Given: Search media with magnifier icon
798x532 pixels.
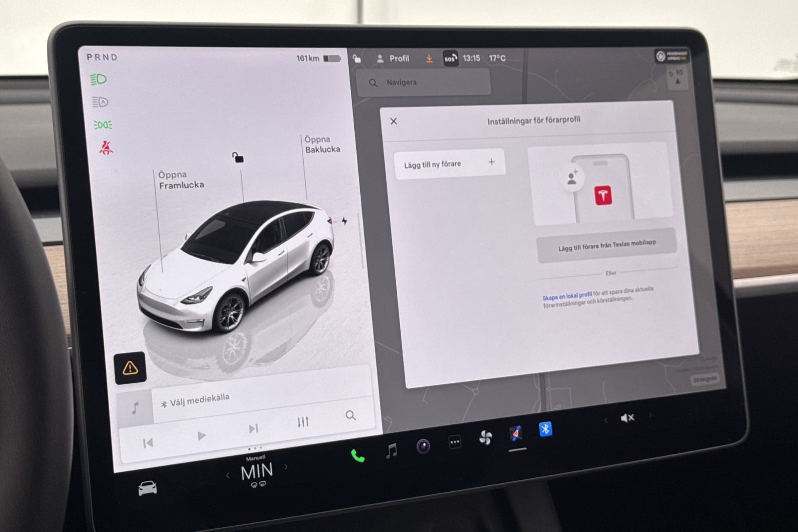Looking at the screenshot, I should tap(350, 415).
